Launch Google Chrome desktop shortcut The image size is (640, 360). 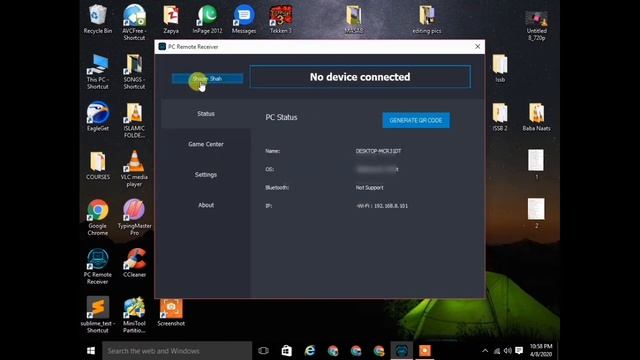tap(98, 217)
